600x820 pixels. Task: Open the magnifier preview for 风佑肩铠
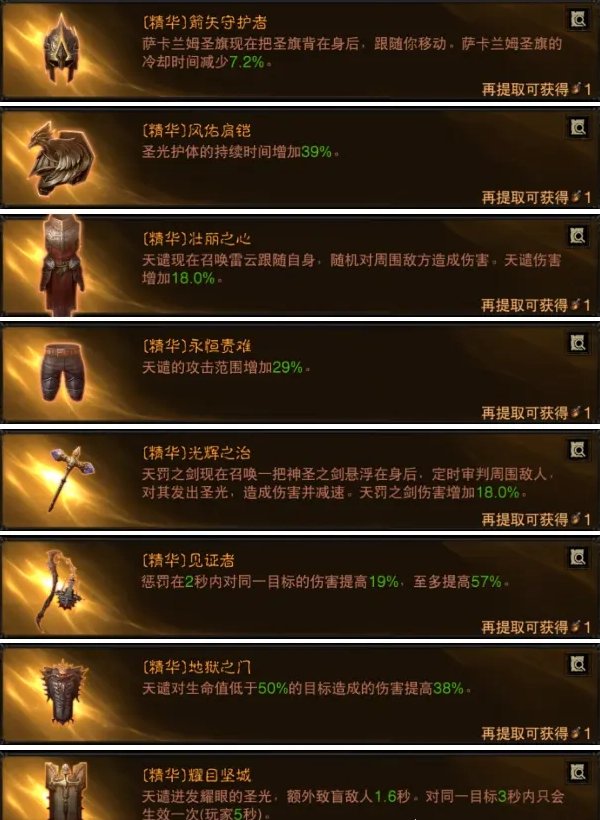click(579, 127)
